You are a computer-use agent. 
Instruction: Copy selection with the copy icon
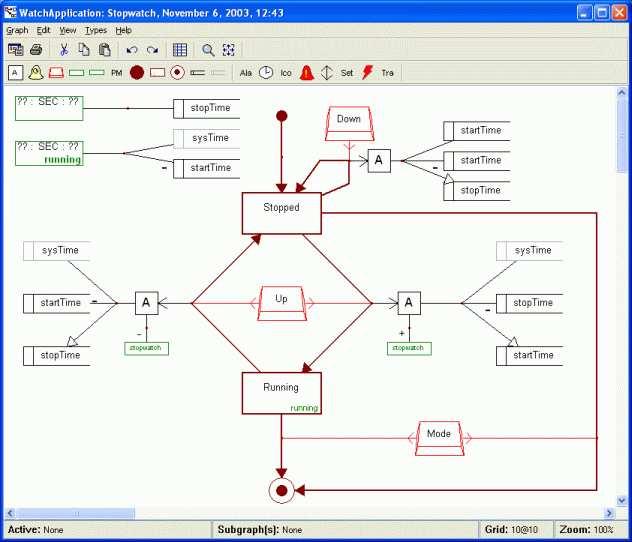click(x=84, y=50)
